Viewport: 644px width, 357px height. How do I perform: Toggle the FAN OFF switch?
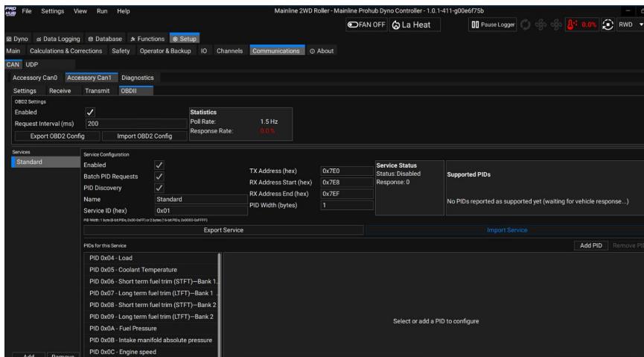pyautogui.click(x=353, y=25)
